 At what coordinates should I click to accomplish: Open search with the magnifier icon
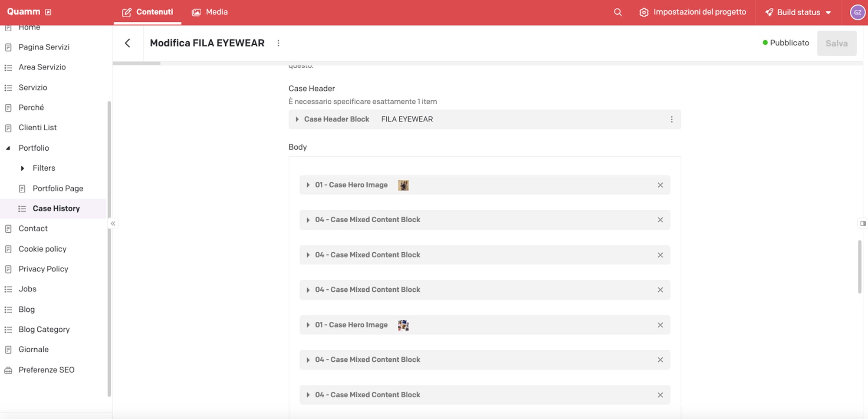[618, 12]
